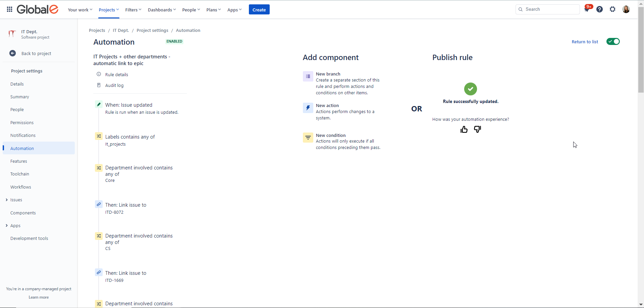
Task: Go to Workflows settings
Action: 21,187
